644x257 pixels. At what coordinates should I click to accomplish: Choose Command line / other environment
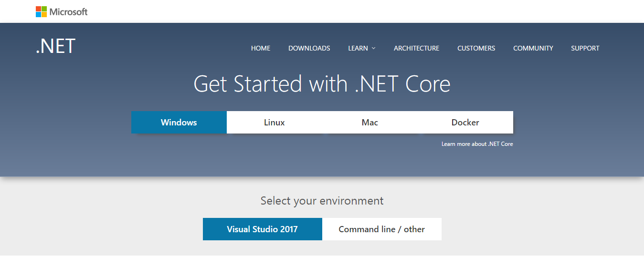(381, 229)
